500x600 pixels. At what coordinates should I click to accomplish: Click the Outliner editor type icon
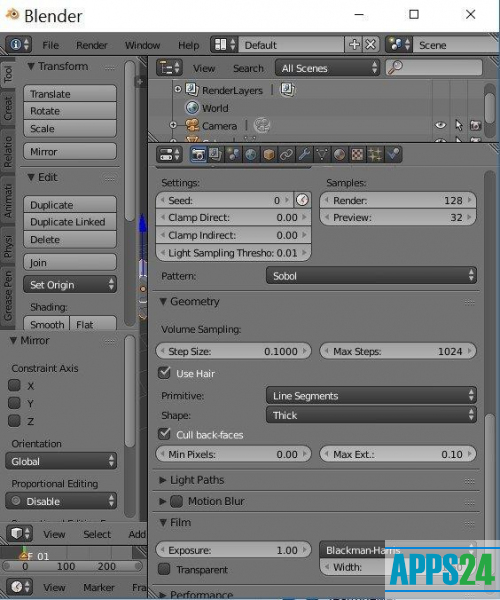(169, 68)
